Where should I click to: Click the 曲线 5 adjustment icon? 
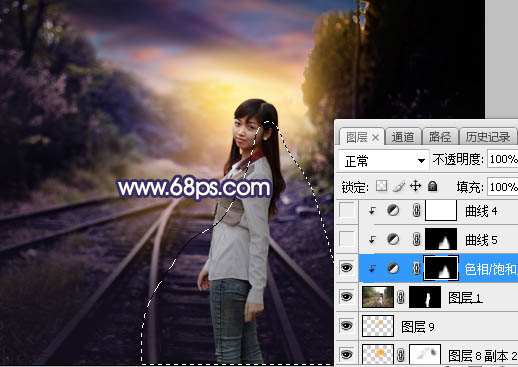point(393,239)
